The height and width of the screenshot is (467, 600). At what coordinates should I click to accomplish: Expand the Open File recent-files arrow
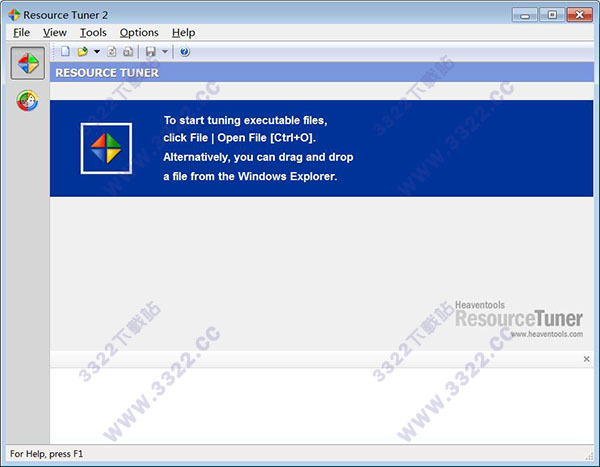(x=97, y=52)
